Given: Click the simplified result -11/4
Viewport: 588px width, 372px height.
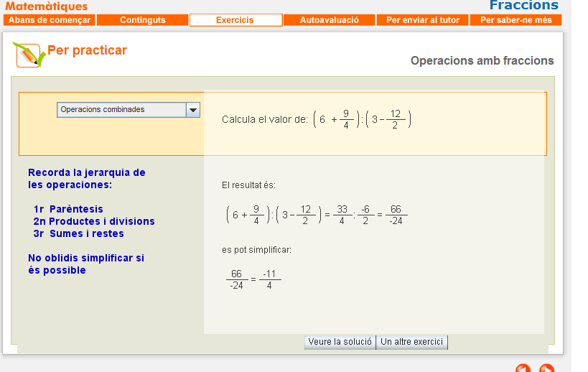Looking at the screenshot, I should pyautogui.click(x=269, y=279).
